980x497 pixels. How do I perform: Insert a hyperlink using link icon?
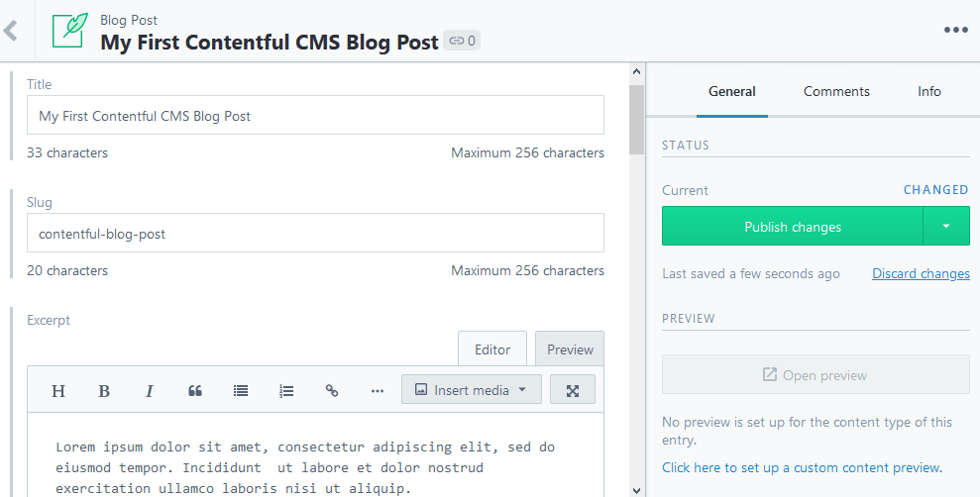coord(332,391)
